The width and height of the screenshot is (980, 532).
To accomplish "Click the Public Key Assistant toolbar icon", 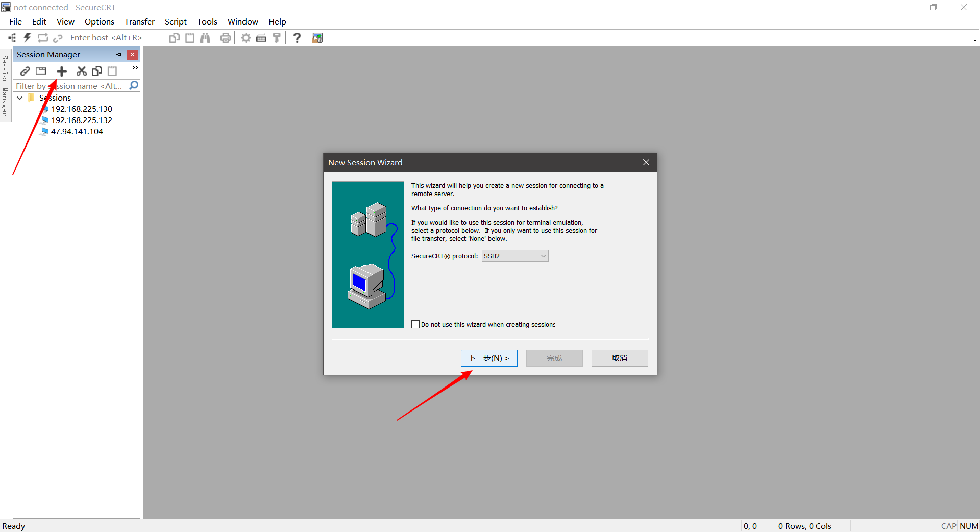I will tap(277, 38).
